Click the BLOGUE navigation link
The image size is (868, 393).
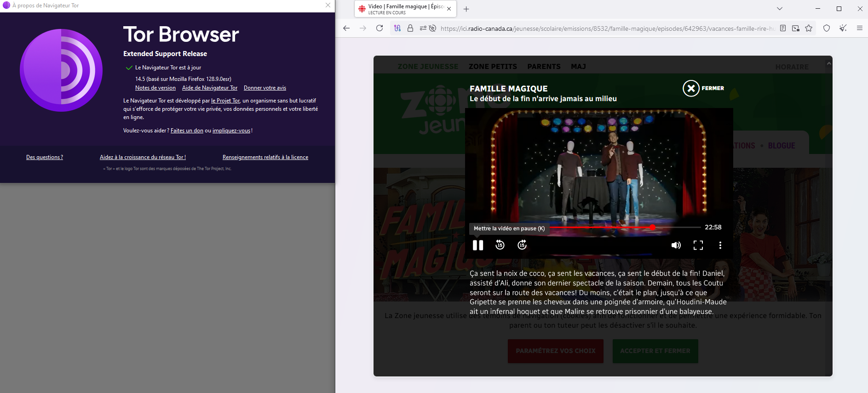(782, 146)
